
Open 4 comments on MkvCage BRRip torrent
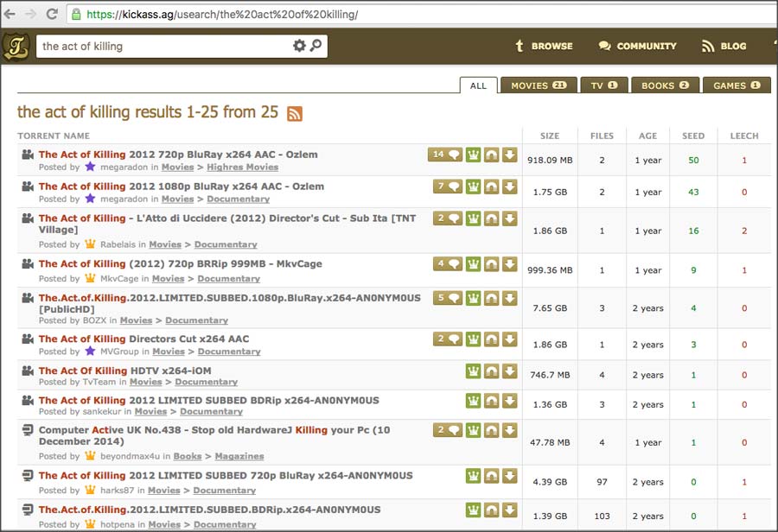point(448,264)
